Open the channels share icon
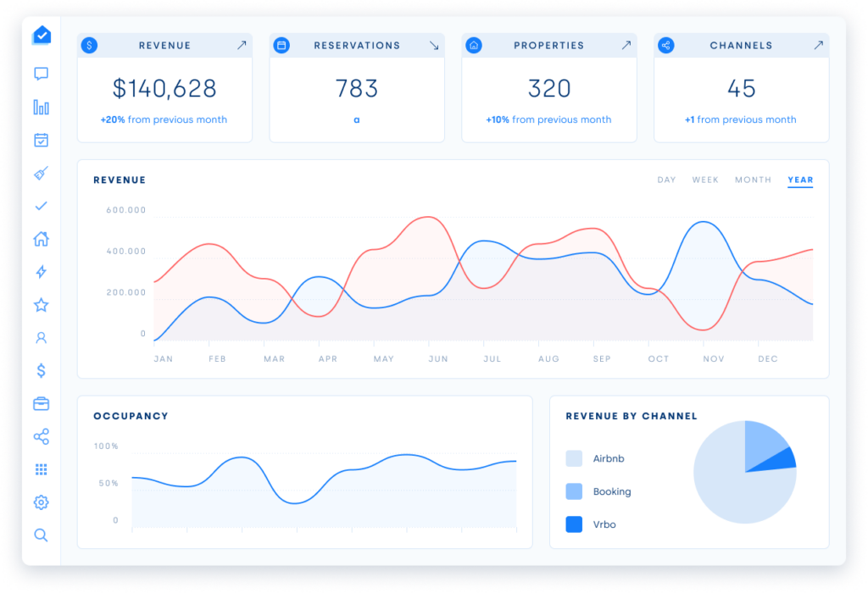The width and height of the screenshot is (868, 593). [41, 436]
